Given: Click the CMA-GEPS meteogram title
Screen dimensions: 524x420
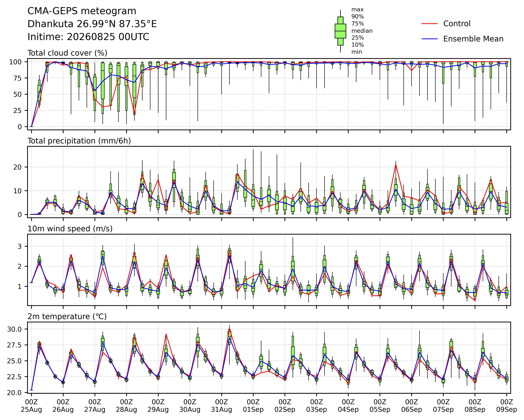Looking at the screenshot, I should [82, 11].
